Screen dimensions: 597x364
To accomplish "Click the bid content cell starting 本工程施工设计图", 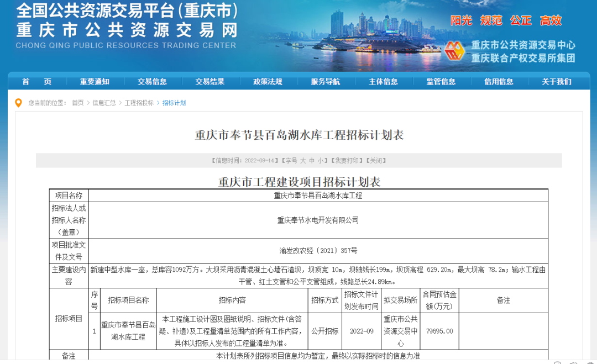I will click(x=232, y=331).
